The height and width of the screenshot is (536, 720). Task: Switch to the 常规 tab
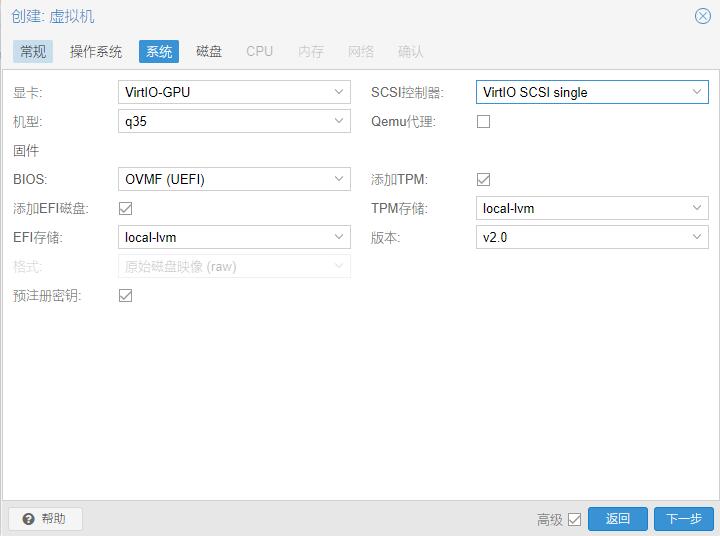33,51
